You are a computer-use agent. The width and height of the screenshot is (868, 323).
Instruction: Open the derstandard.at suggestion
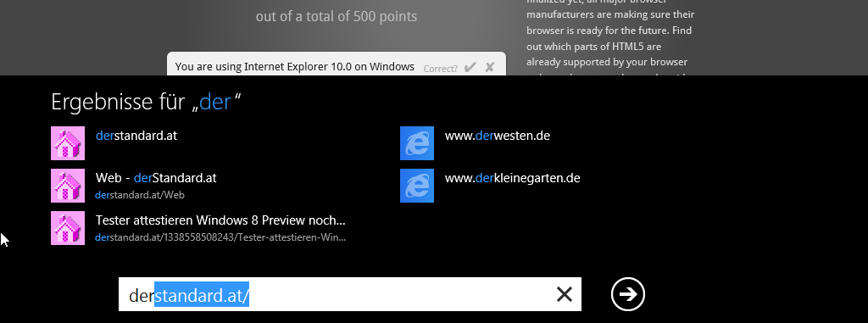click(x=136, y=135)
